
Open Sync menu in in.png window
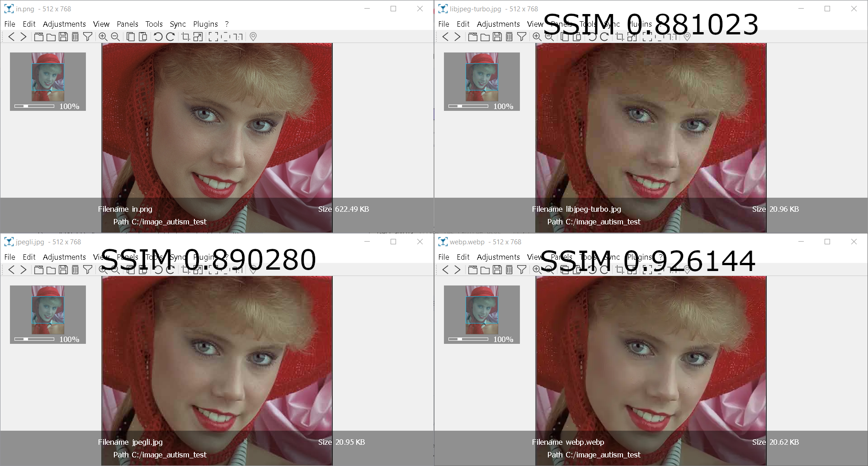pos(178,24)
